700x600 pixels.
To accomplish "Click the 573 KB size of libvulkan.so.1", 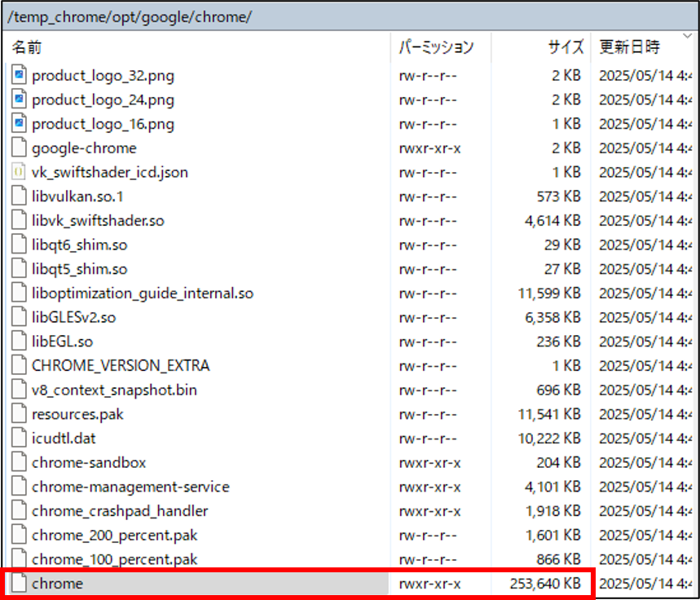I will click(x=558, y=196).
